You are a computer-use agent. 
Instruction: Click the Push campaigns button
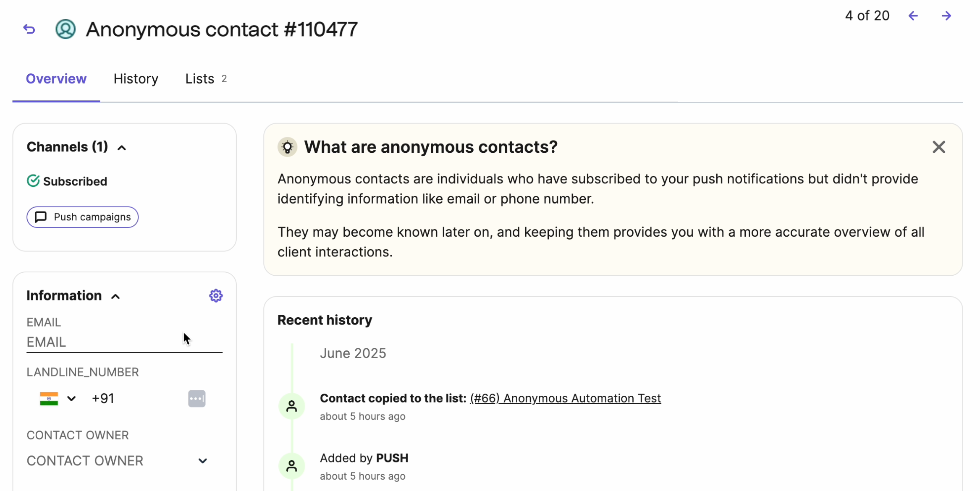82,217
